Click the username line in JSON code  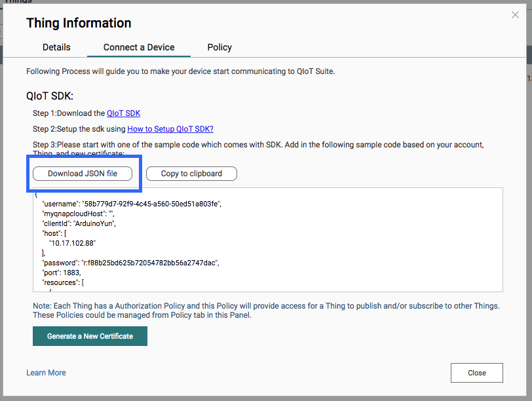click(x=131, y=204)
